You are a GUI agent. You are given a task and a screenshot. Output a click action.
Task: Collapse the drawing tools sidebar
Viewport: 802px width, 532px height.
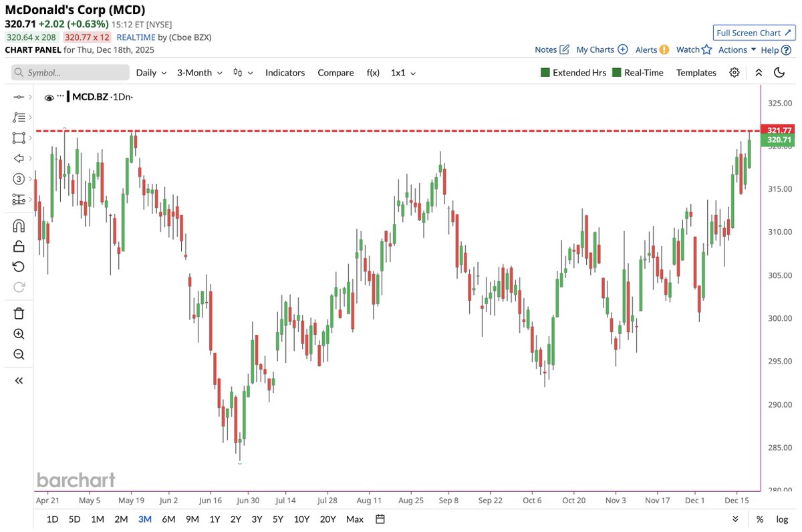click(19, 380)
